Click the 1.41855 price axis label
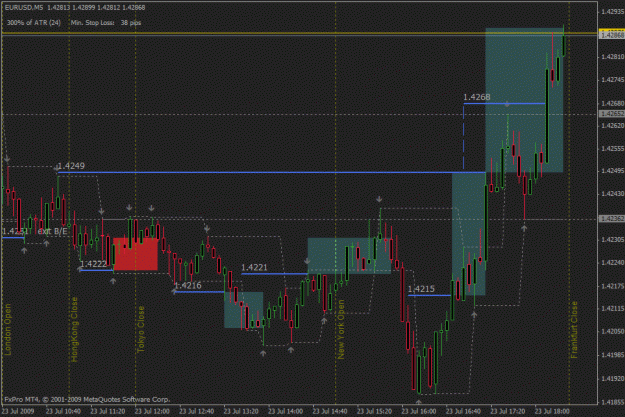Screen dimensions: 625x417 (x=613, y=402)
